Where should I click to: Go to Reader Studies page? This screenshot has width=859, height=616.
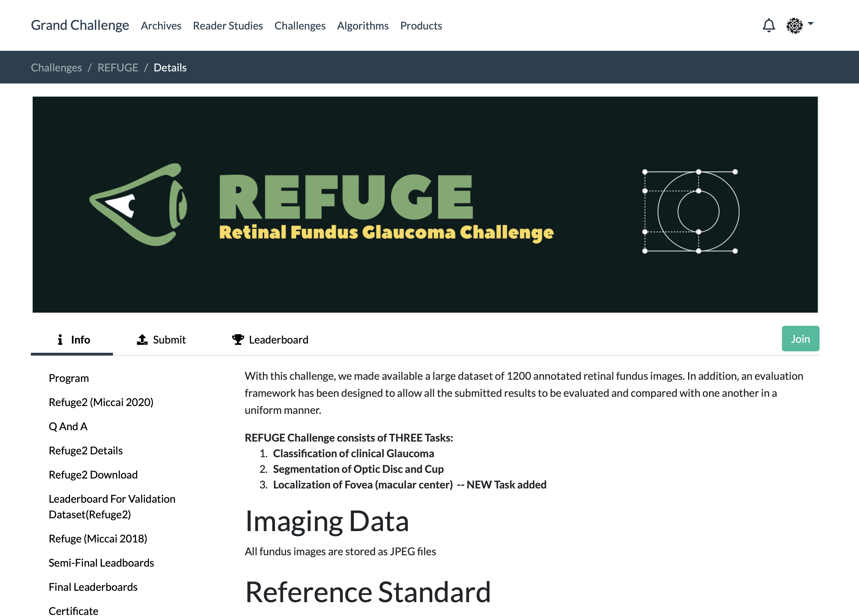[228, 26]
